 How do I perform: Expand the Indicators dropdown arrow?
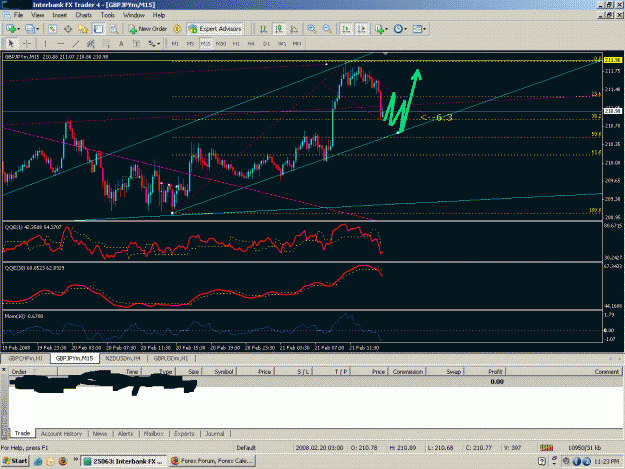(386, 29)
